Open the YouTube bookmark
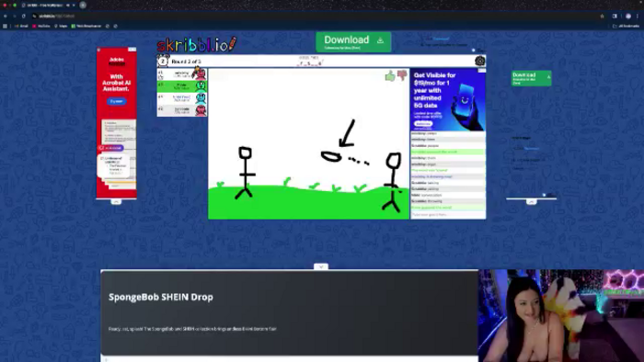This screenshot has width=644, height=362. click(41, 26)
